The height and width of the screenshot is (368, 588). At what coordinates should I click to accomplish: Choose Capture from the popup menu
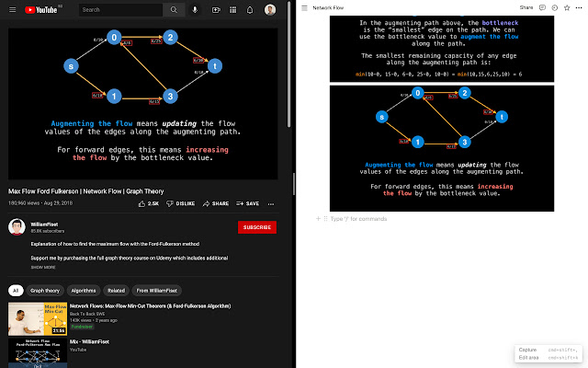pyautogui.click(x=548, y=350)
